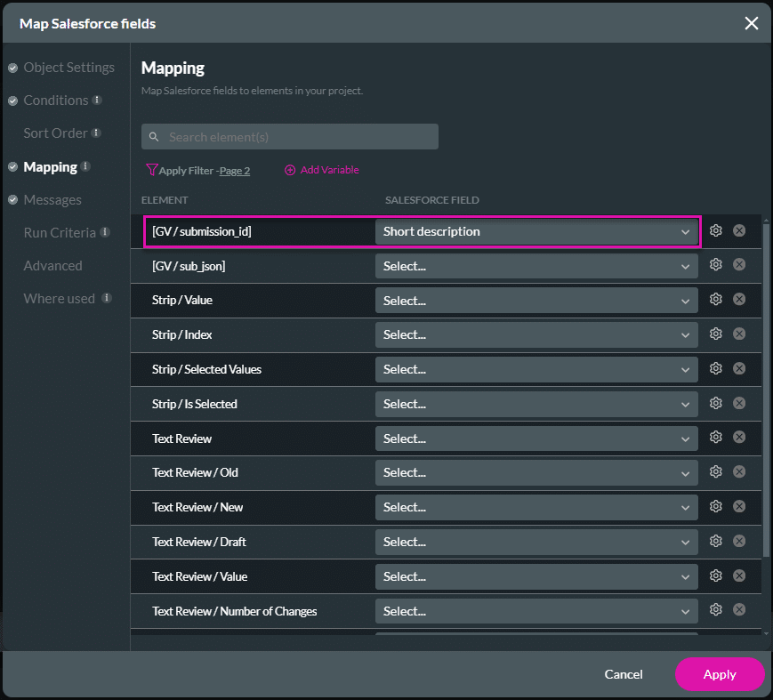The image size is (773, 700).
Task: Open gear settings for Text Review / Draft row
Action: pyautogui.click(x=716, y=542)
